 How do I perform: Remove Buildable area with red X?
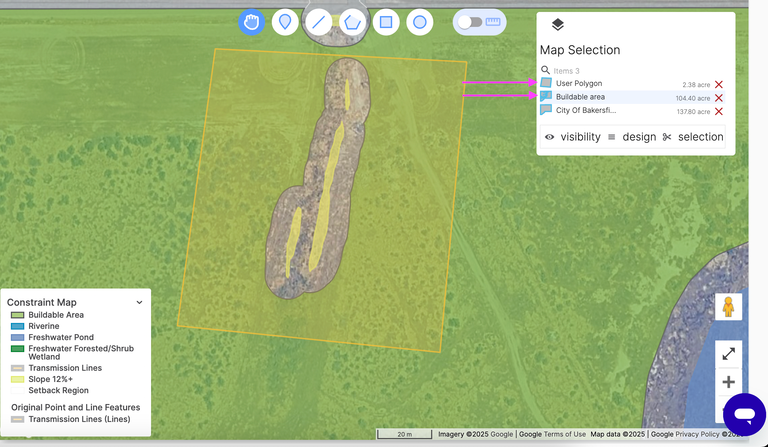719,98
